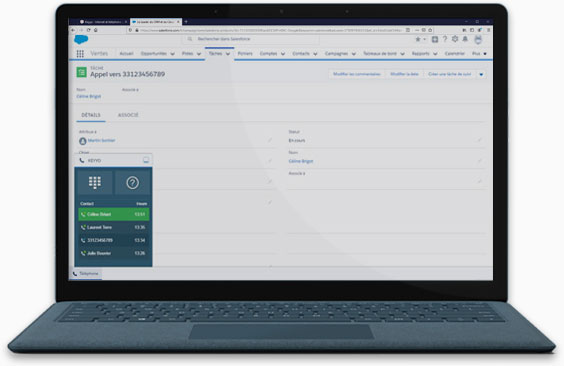Image resolution: width=564 pixels, height=366 pixels.
Task: Expand the Contacts nav chevron
Action: (315, 54)
